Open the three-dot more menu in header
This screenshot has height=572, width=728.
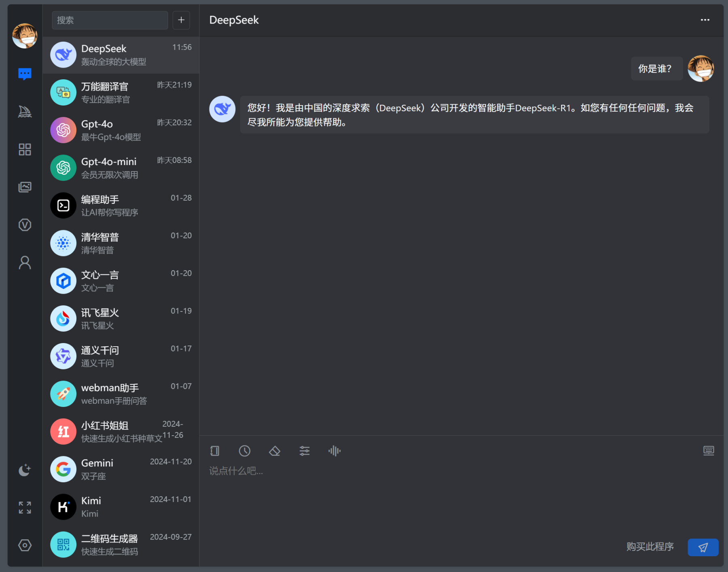[x=705, y=20]
